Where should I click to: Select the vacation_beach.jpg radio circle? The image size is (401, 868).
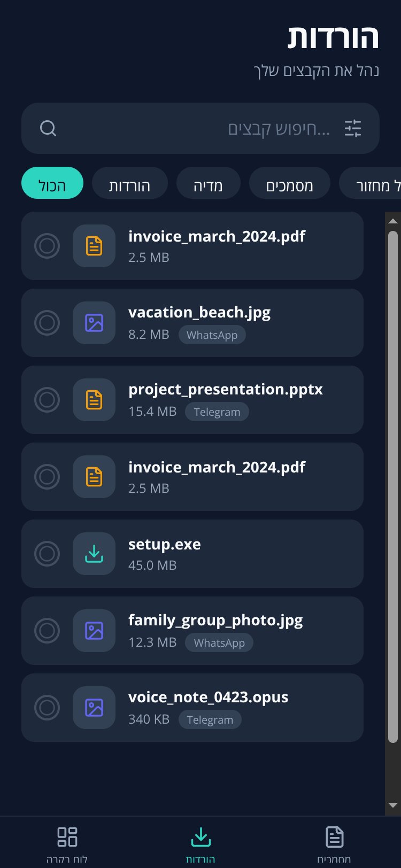(47, 323)
